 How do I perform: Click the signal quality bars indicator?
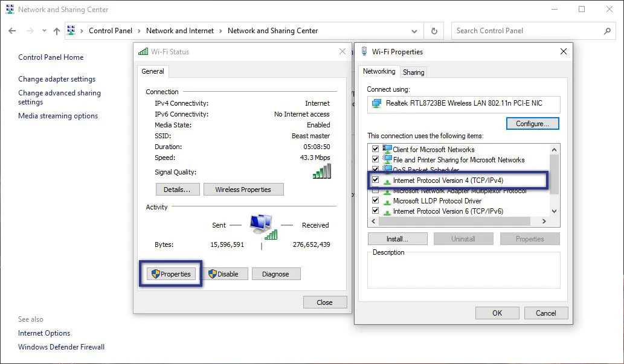(321, 170)
